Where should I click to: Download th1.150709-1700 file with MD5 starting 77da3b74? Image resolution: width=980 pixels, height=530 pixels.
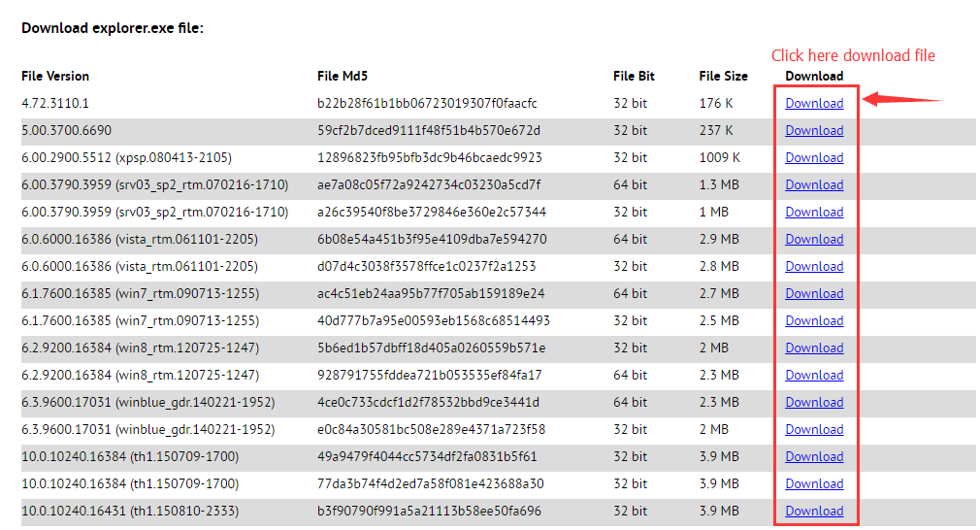(814, 483)
